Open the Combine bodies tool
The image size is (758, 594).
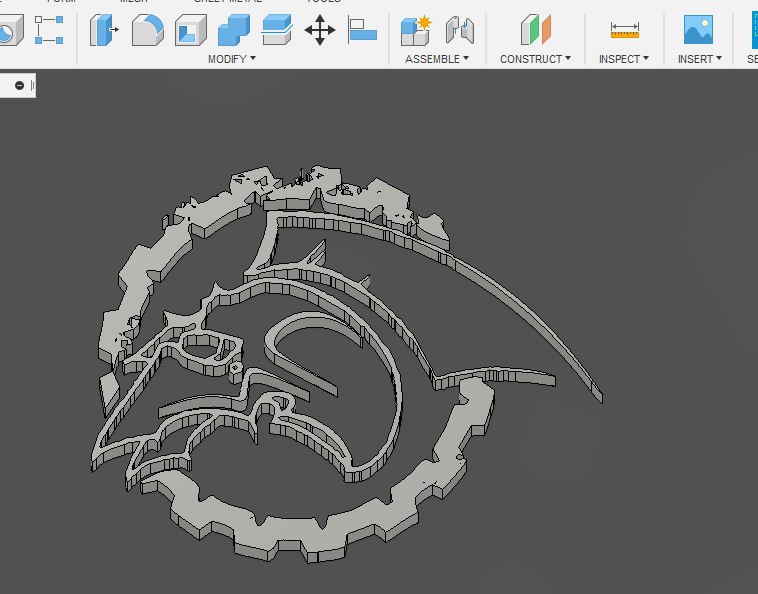[x=234, y=30]
